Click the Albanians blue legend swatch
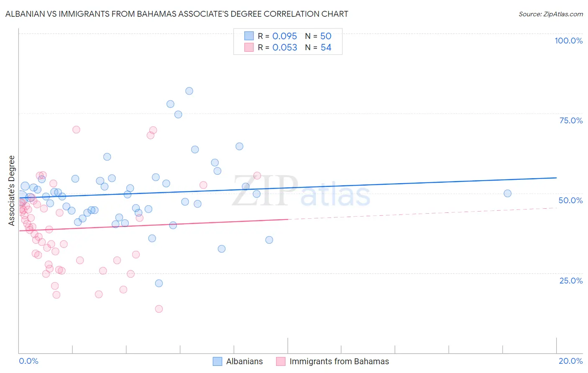The width and height of the screenshot is (588, 373). click(217, 361)
